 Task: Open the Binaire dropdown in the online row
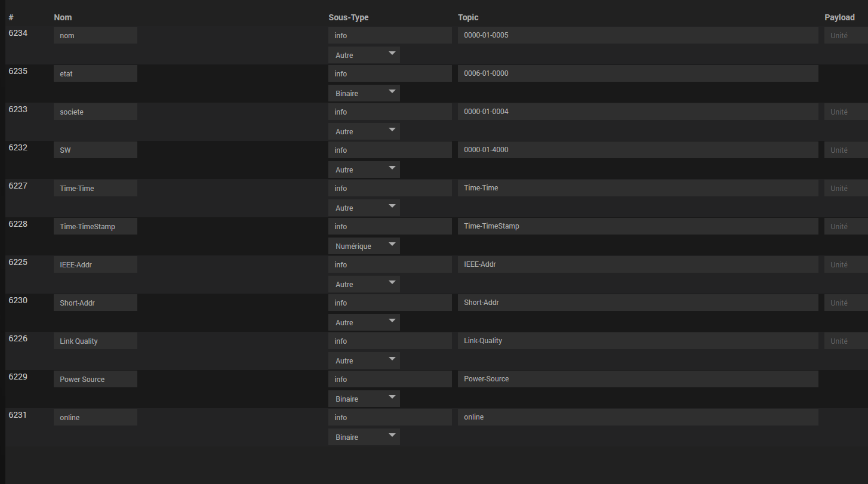(x=364, y=437)
